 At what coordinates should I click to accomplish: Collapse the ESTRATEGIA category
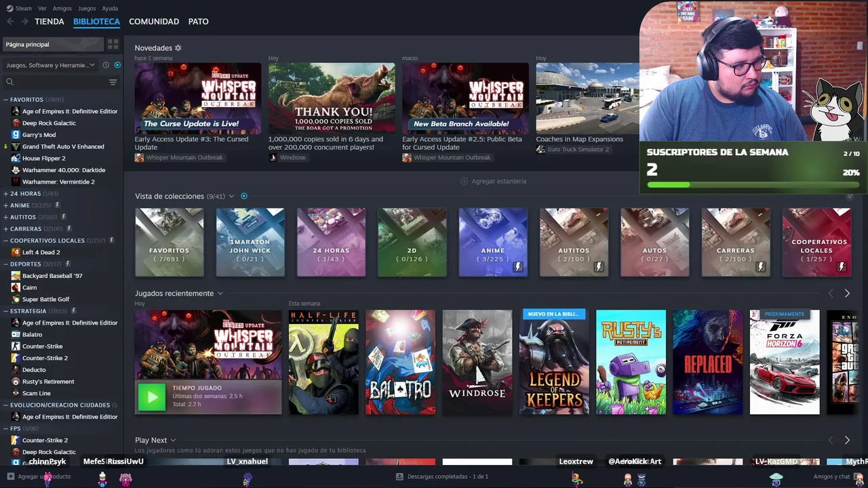(5, 311)
